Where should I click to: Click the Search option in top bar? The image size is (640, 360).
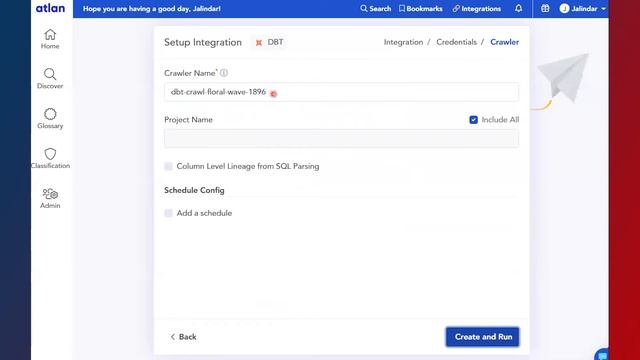pos(376,9)
